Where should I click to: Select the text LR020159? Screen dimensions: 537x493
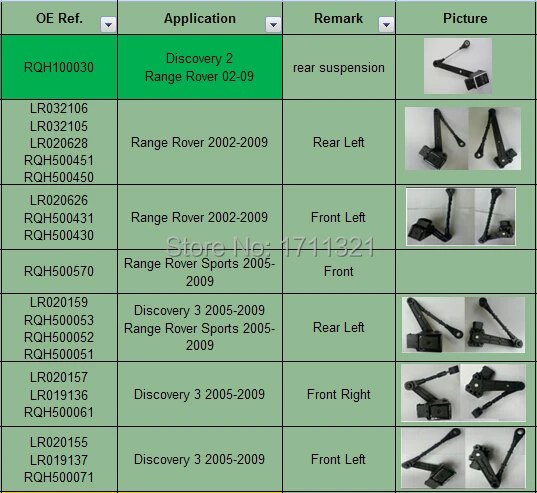[59, 303]
